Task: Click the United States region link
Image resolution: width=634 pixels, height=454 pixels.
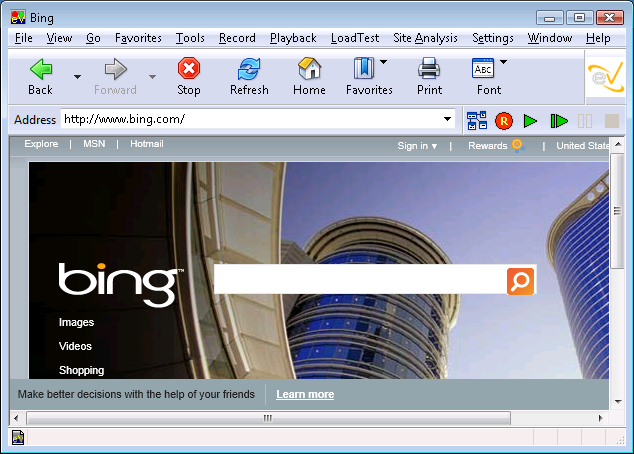Action: pyautogui.click(x=583, y=146)
